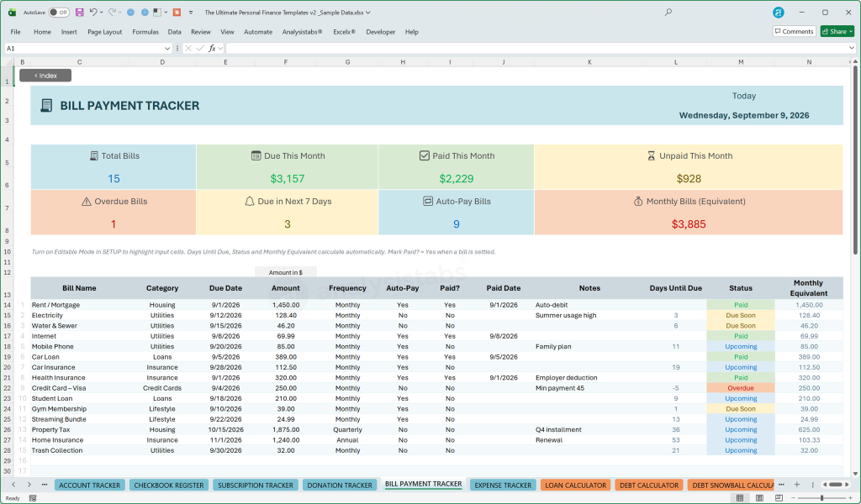The height and width of the screenshot is (504, 861).
Task: Show more sheet tabs ellipsis on the right
Action: pyautogui.click(x=781, y=485)
